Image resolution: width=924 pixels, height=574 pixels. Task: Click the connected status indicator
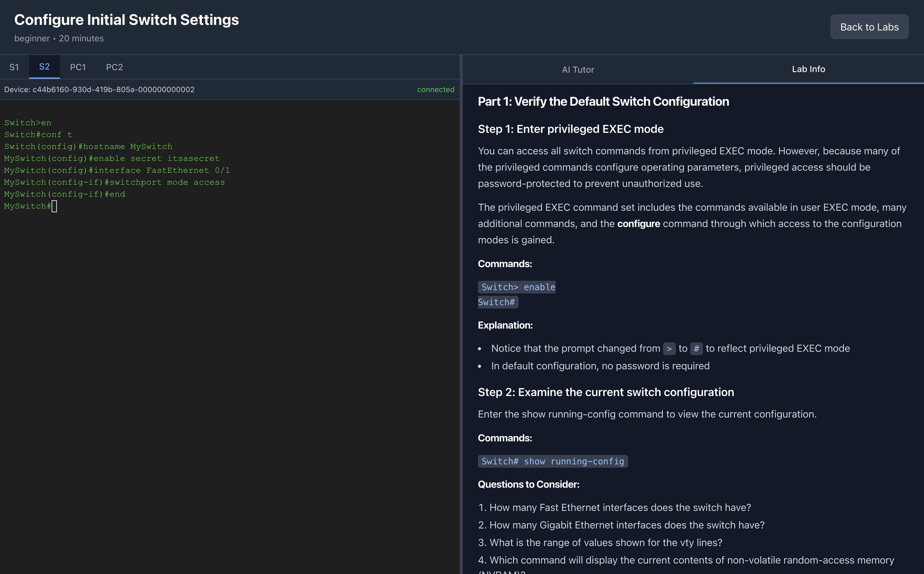click(x=435, y=90)
